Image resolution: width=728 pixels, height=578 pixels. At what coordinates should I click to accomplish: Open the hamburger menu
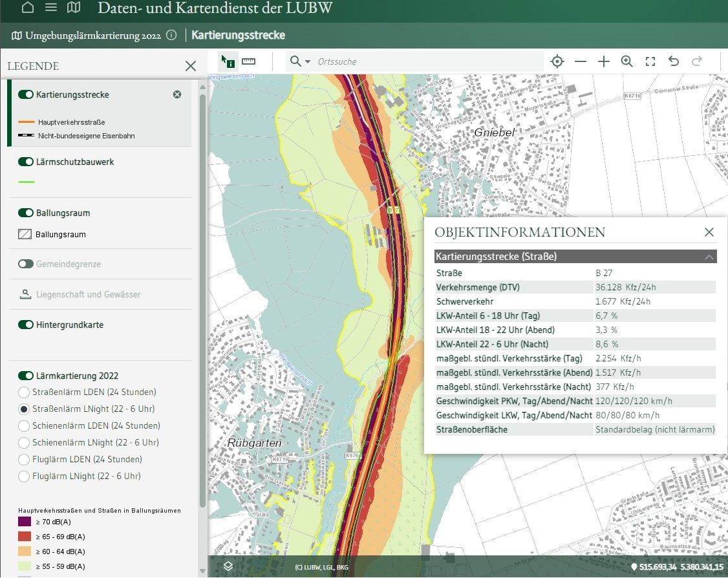tap(51, 8)
